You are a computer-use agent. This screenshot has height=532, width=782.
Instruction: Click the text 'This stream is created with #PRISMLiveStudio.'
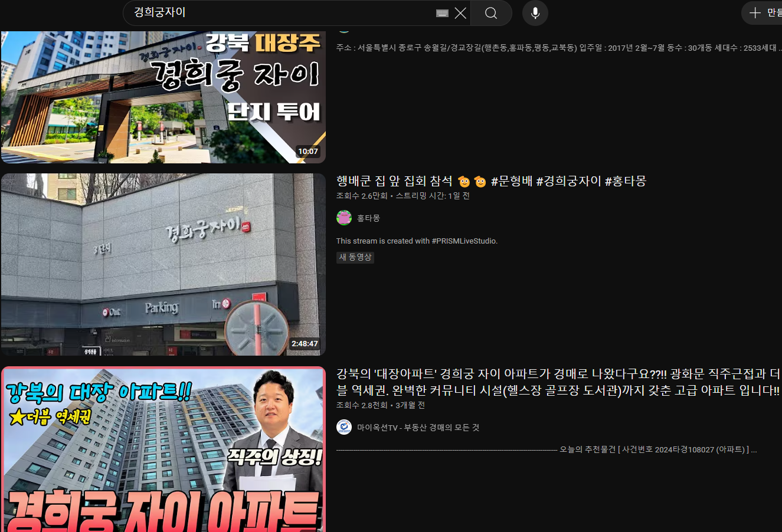pyautogui.click(x=417, y=241)
